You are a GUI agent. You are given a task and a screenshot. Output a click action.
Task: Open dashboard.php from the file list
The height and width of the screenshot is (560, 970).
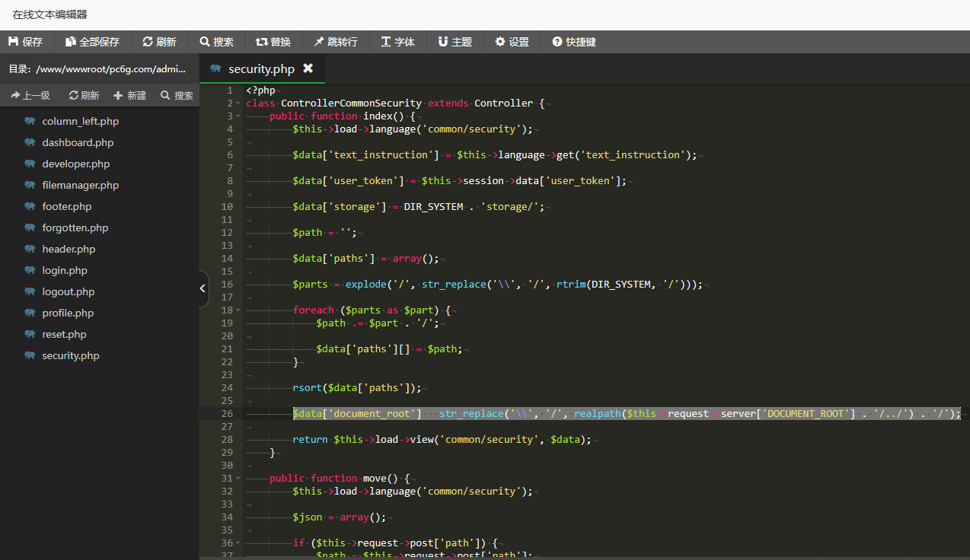[78, 142]
